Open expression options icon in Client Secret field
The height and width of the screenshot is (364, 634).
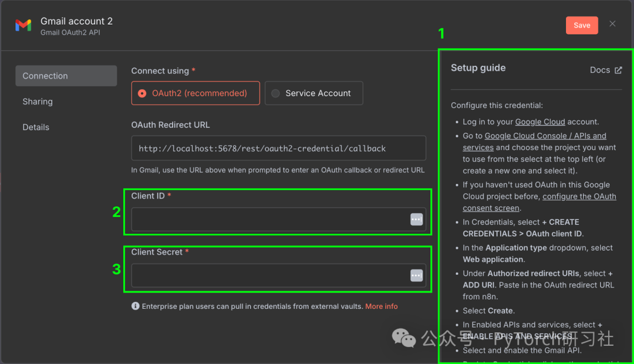click(x=416, y=275)
